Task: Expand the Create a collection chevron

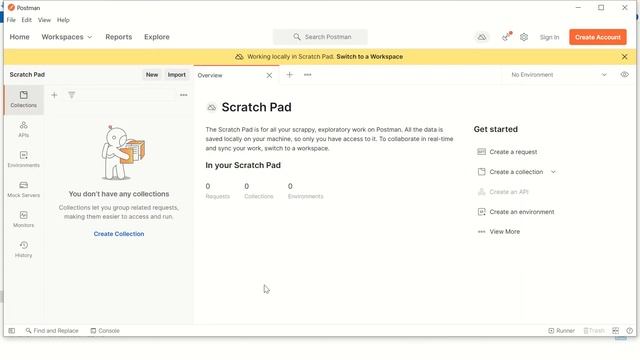Action: click(553, 172)
